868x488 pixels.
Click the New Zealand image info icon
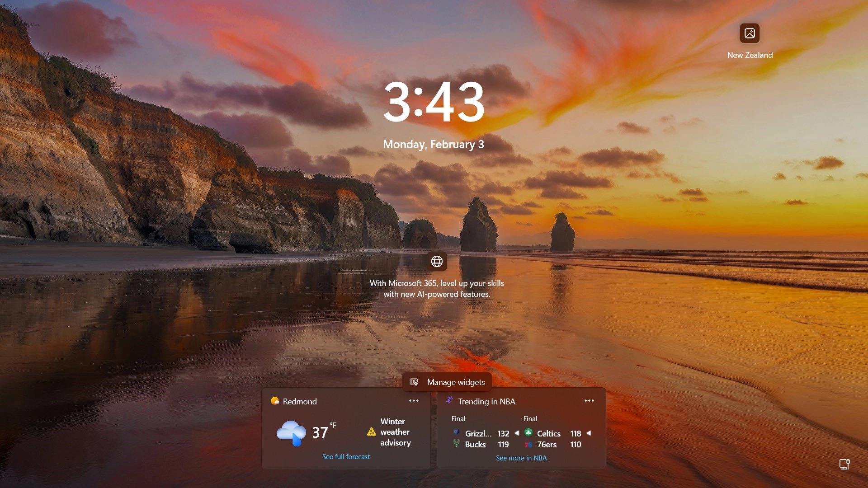pyautogui.click(x=750, y=33)
